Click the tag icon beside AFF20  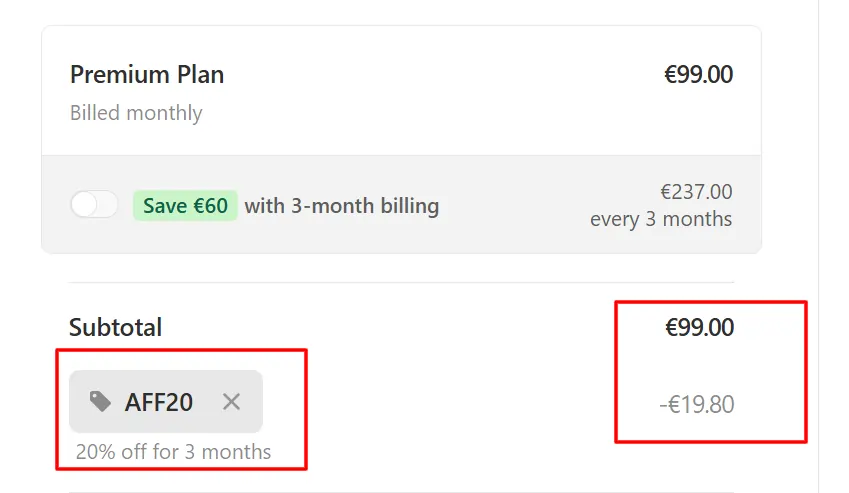pos(100,402)
